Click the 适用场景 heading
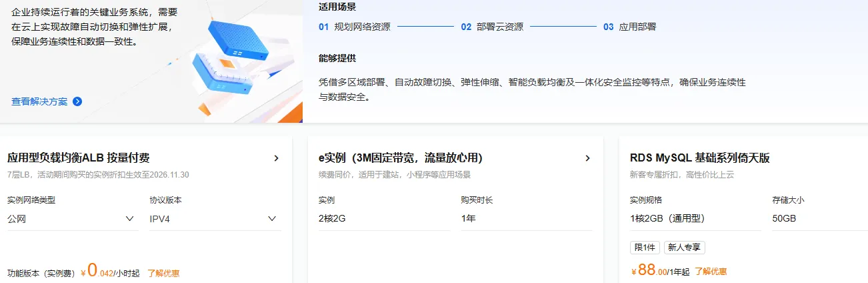This screenshot has height=283, width=868. 337,7
